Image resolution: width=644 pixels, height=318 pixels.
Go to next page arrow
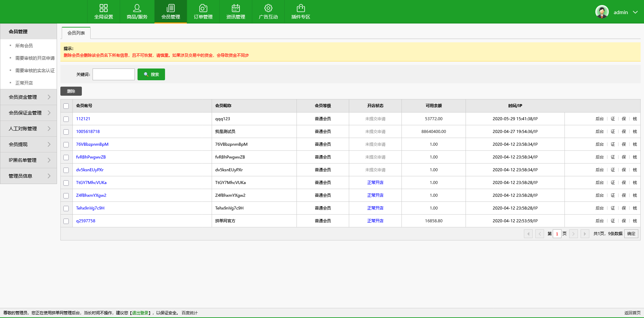point(574,234)
